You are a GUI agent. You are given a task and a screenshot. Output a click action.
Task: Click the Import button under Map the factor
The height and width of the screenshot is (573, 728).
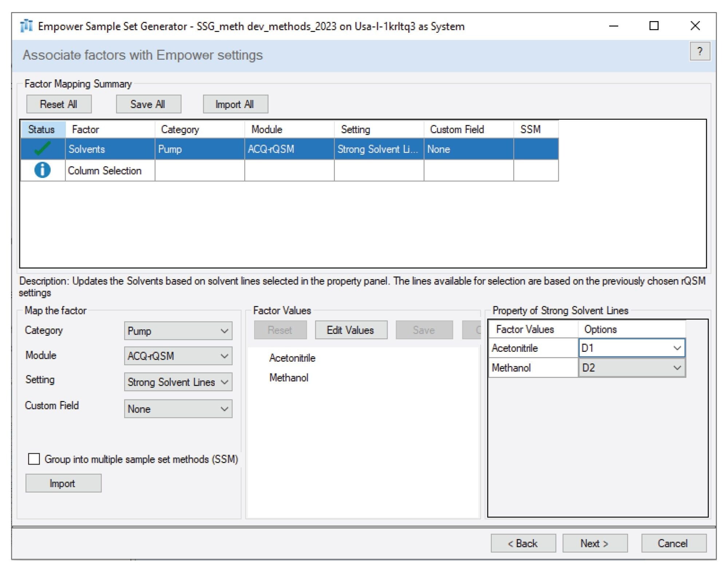63,483
